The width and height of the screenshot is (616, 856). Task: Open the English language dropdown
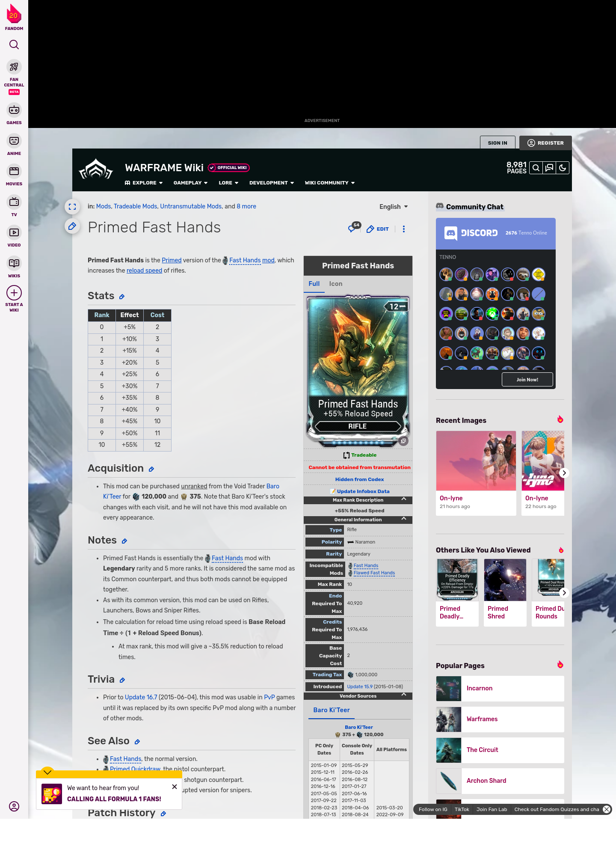tap(394, 207)
